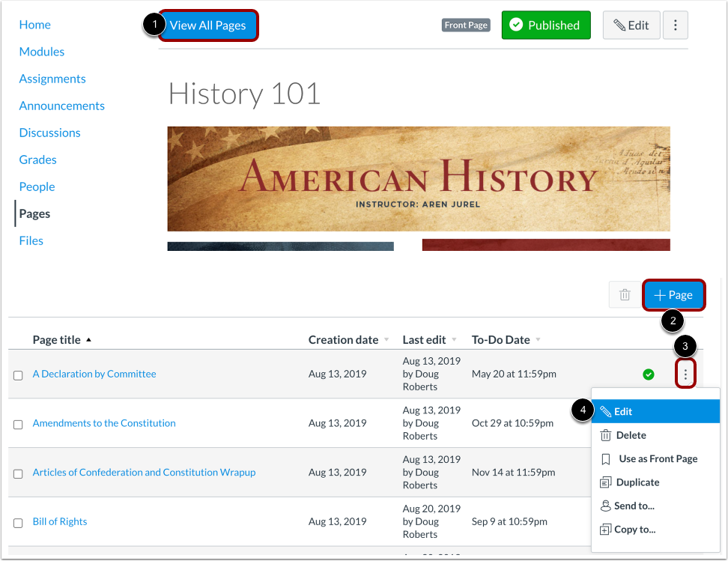Click the History 101 page heading
Viewport: 728px width, 561px height.
244,94
